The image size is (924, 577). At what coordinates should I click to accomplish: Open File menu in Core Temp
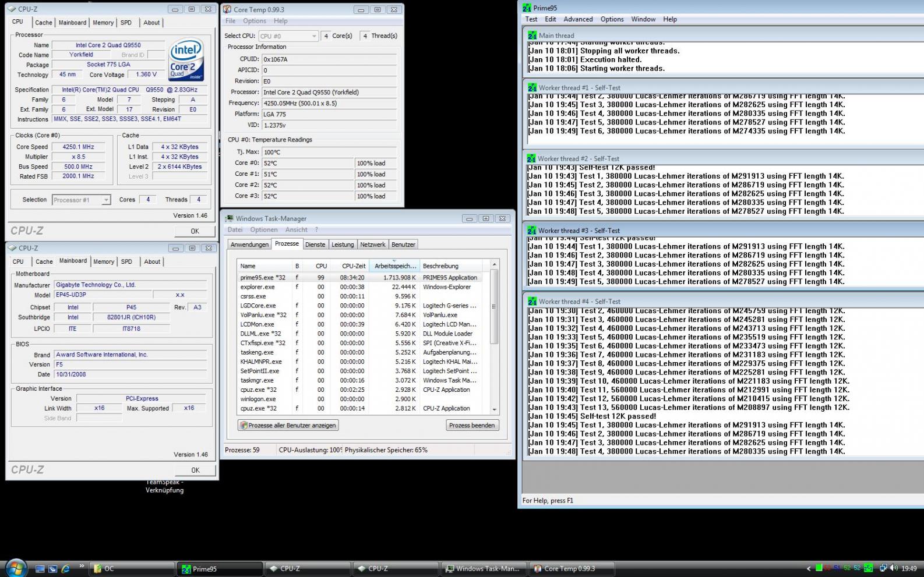point(231,21)
